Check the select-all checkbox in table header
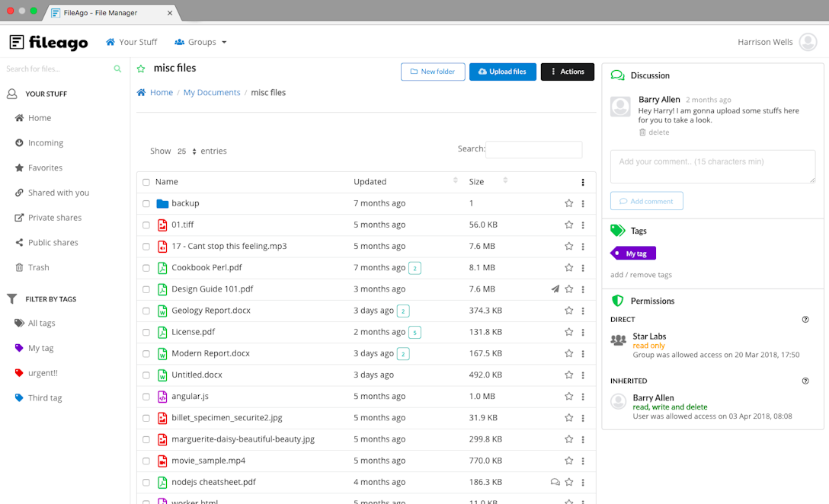This screenshot has width=829, height=504. pyautogui.click(x=146, y=182)
